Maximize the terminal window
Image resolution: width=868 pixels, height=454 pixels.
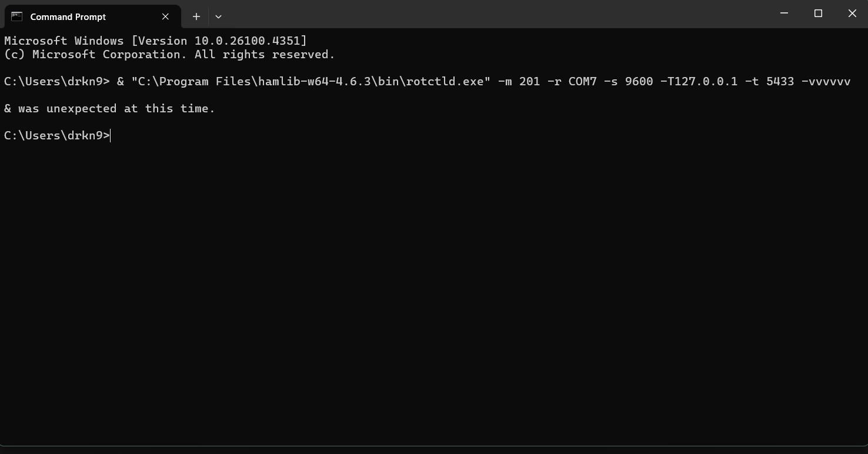[818, 13]
